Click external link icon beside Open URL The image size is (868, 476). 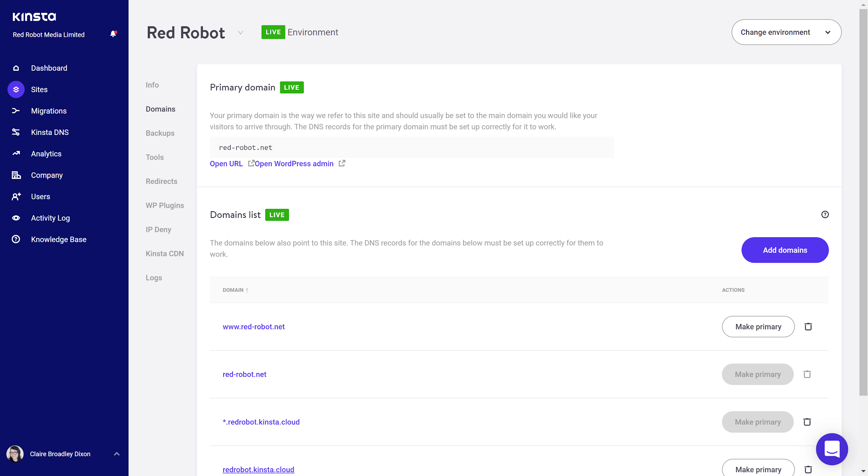pyautogui.click(x=251, y=163)
